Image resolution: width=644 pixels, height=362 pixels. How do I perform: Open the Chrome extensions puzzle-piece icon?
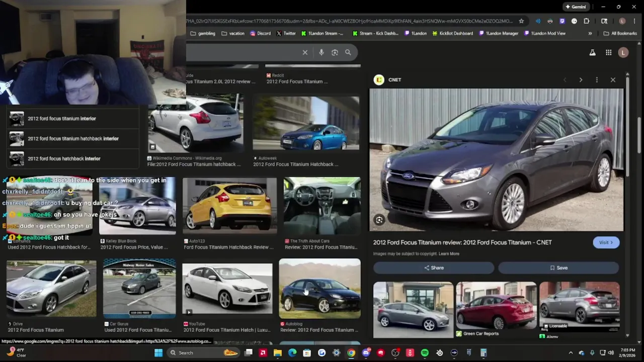pos(586,21)
